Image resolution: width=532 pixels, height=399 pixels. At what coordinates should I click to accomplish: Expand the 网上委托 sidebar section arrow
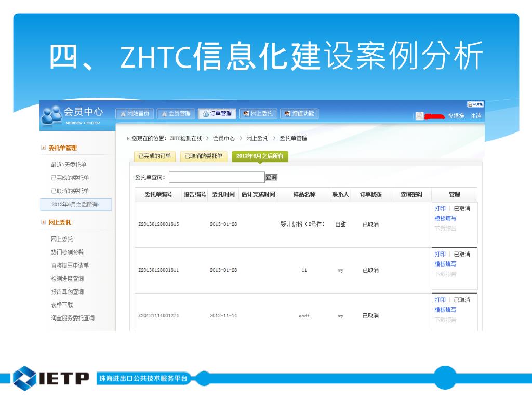tap(43, 222)
